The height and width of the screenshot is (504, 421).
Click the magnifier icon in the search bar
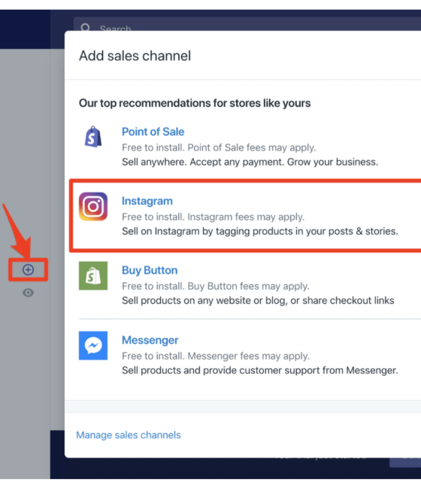point(86,28)
